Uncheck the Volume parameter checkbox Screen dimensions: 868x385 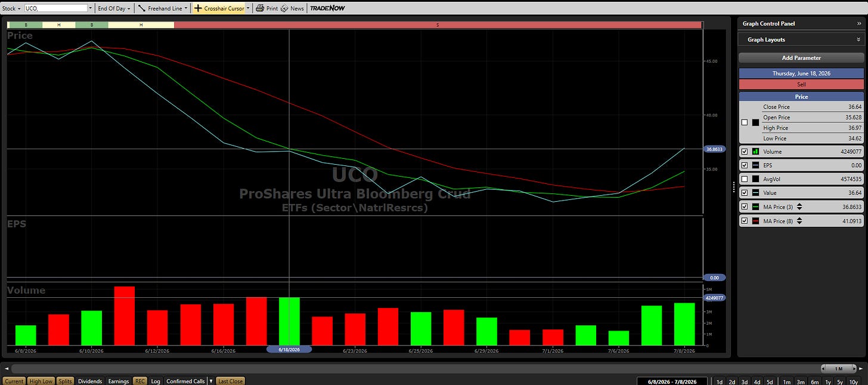[744, 152]
